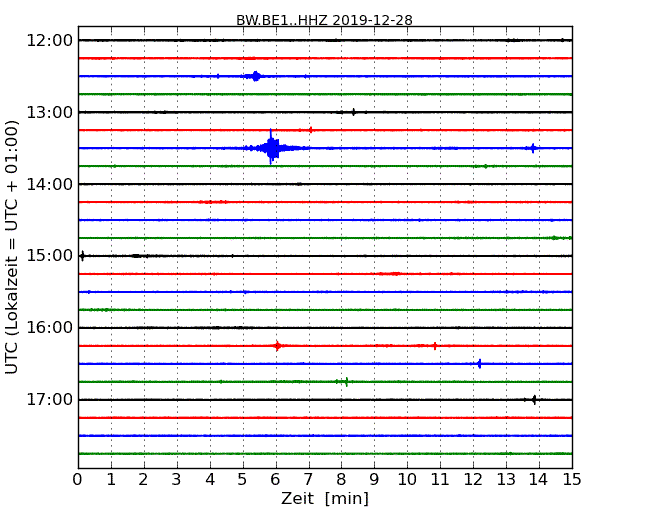The image size is (650, 520).
Task: Click x-axis tick label 15
Action: pos(572,479)
